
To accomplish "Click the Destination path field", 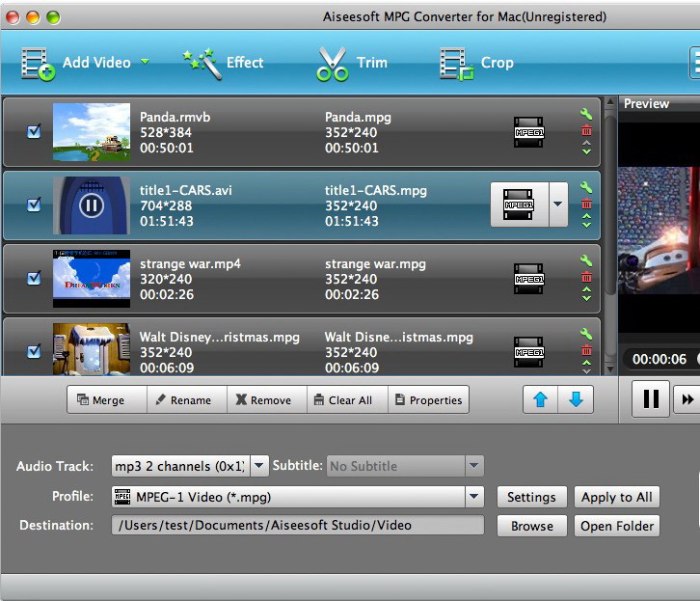I will pos(298,526).
